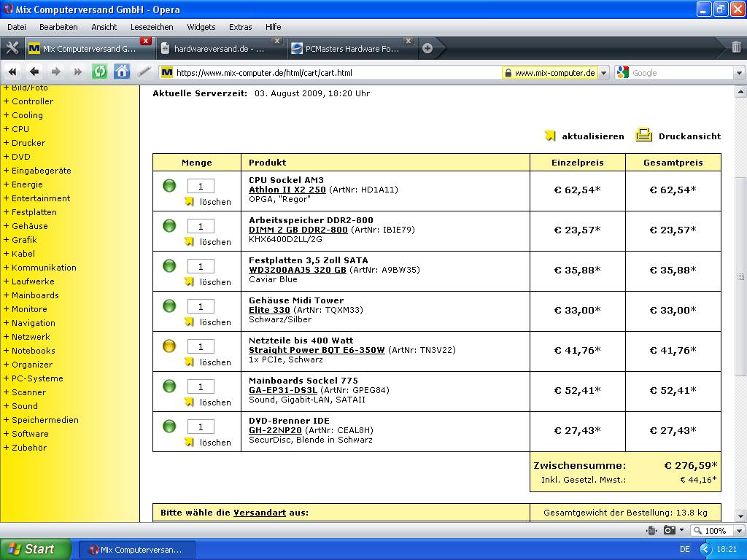Click the scrollbar down arrow
747x560 pixels.
(740, 516)
